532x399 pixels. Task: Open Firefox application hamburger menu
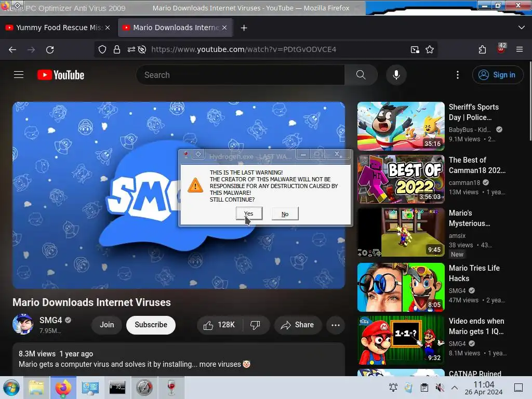[x=520, y=49]
